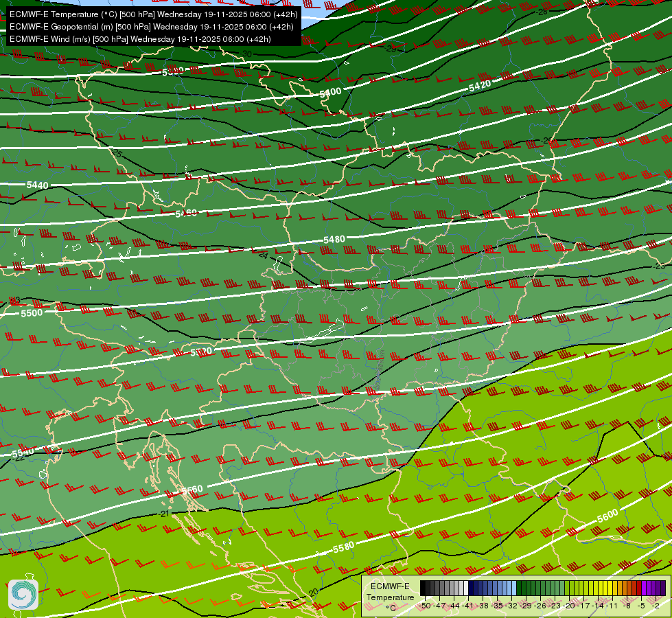Click the 5600 geopotential contour label
The width and height of the screenshot is (672, 618).
point(607,516)
